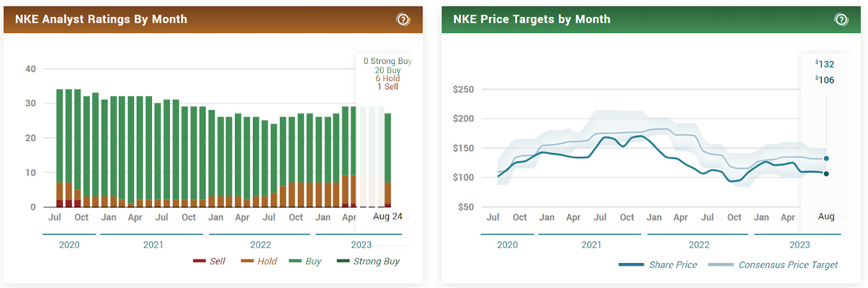Click the green Buy legend swatch

(x=295, y=261)
